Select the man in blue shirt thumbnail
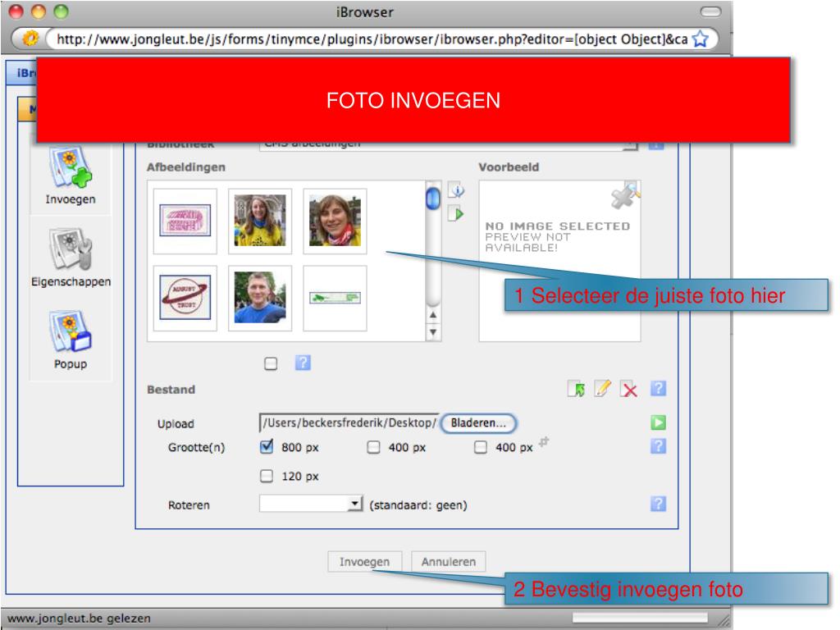The height and width of the screenshot is (630, 840). pos(260,298)
